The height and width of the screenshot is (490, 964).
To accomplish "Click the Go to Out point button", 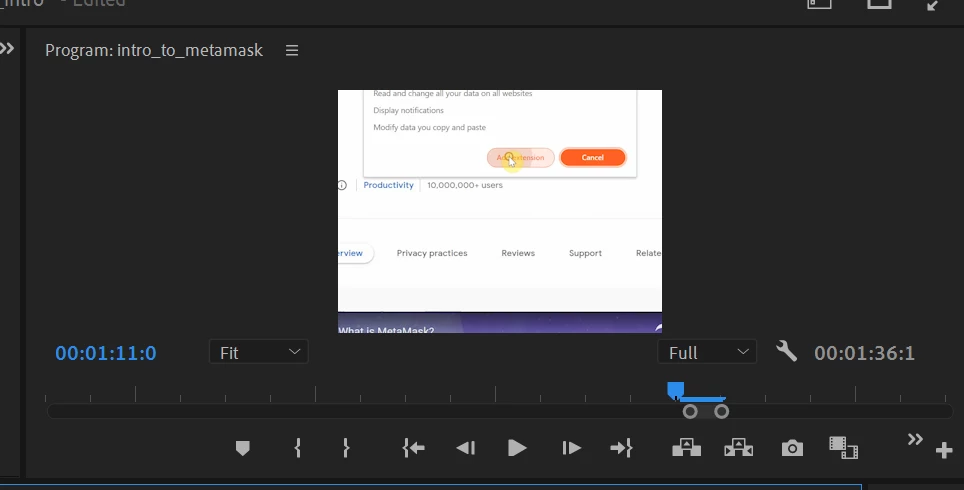I will tap(621, 448).
